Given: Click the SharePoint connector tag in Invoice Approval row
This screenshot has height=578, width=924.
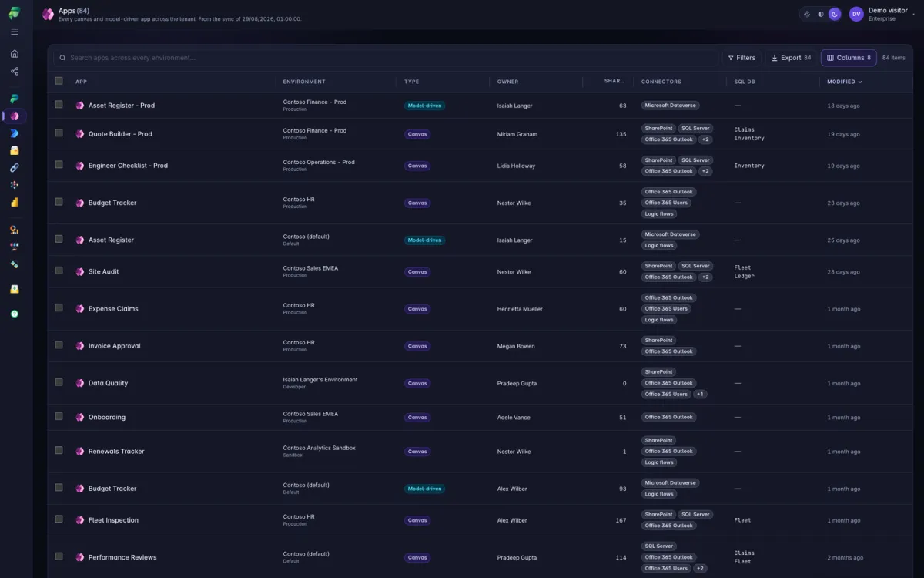Looking at the screenshot, I should point(659,340).
